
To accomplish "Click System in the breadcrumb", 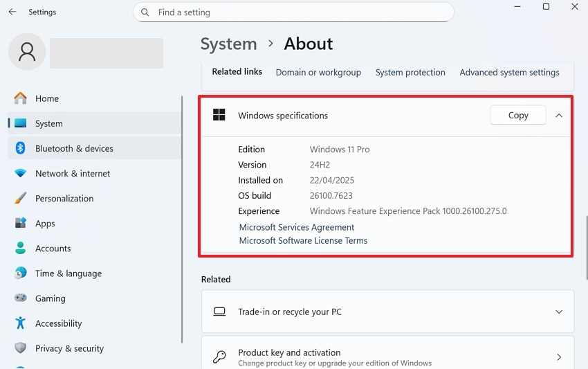I will tap(228, 44).
